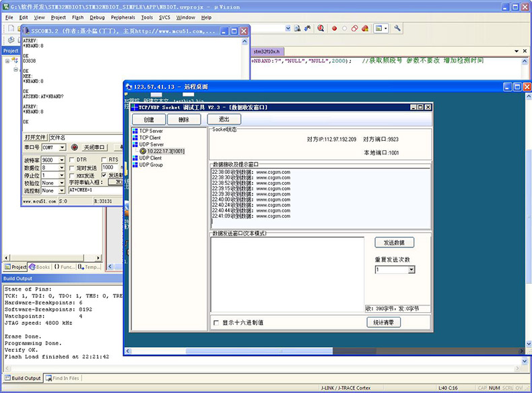Switch to the Find In Files tab
Viewport: 532px width, 393px height.
point(63,378)
